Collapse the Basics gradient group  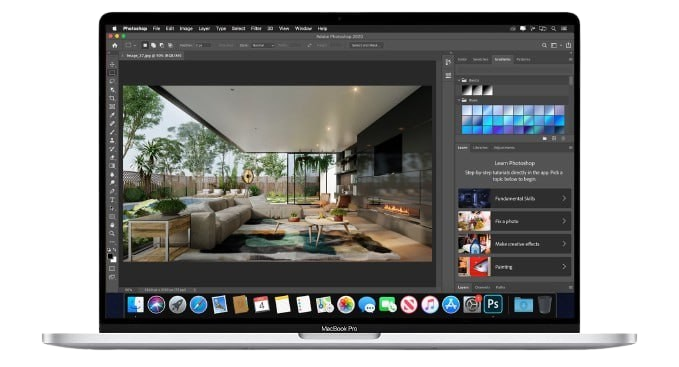(459, 80)
